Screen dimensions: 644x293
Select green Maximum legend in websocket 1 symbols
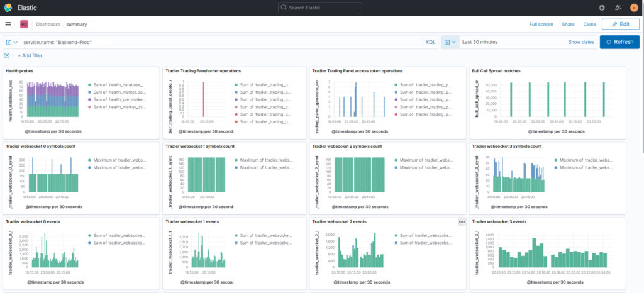click(x=263, y=160)
